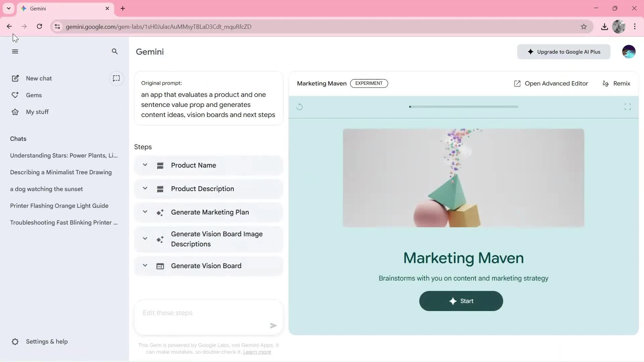Follow the Learn more link
The width and height of the screenshot is (644, 362).
257,352
